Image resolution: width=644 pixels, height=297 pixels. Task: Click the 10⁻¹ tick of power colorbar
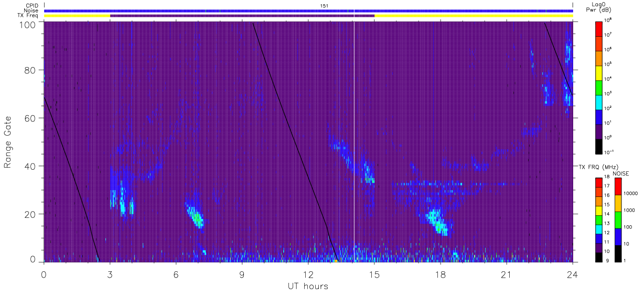[610, 152]
